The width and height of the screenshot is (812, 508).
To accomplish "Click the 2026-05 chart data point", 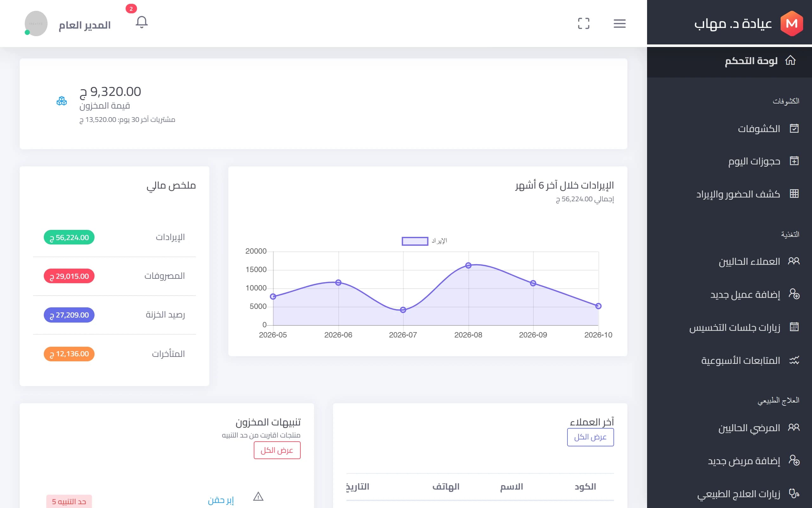I will (273, 296).
